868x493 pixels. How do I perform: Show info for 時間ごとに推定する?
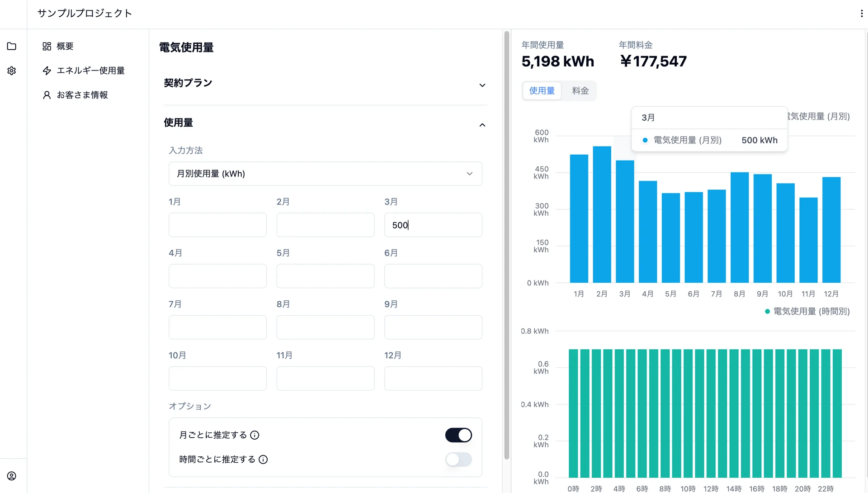pyautogui.click(x=263, y=460)
